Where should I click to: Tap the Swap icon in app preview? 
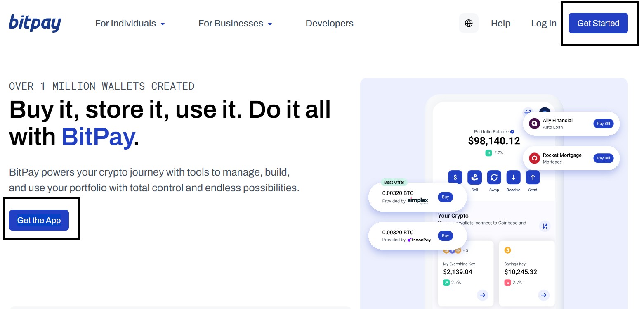(x=494, y=178)
